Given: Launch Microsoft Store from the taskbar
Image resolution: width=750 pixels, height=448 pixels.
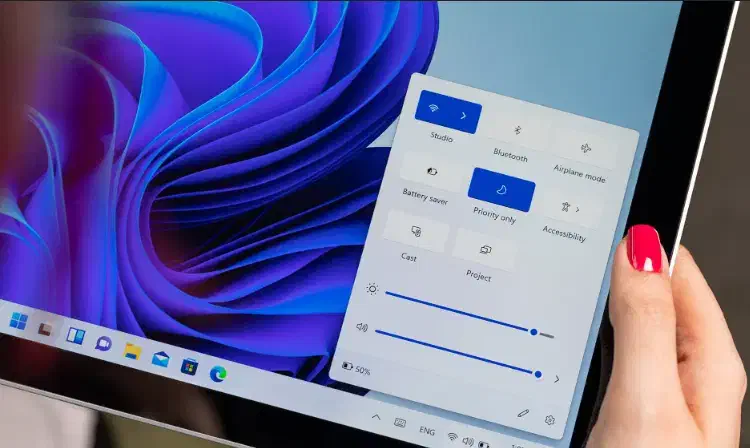Looking at the screenshot, I should click(189, 366).
